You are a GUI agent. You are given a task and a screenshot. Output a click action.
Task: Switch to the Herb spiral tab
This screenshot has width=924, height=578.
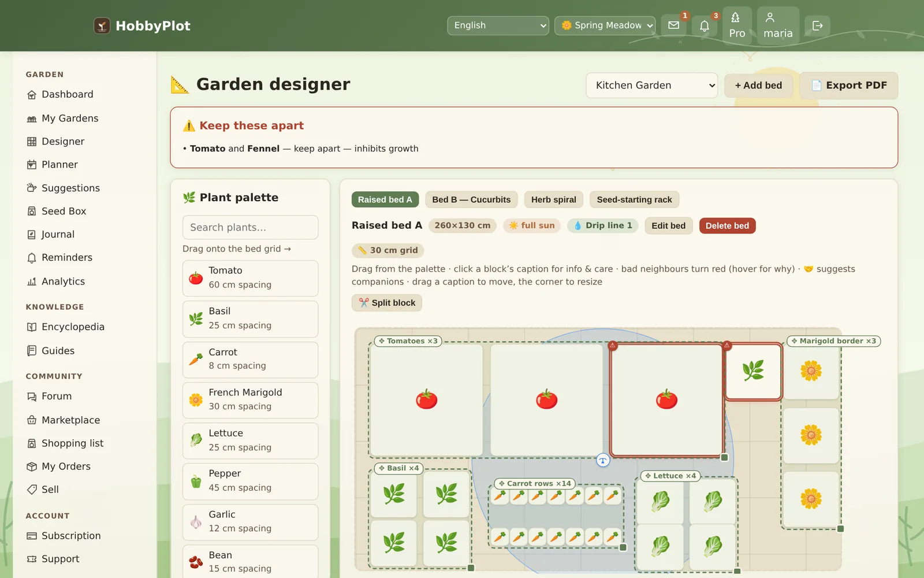[x=553, y=199]
